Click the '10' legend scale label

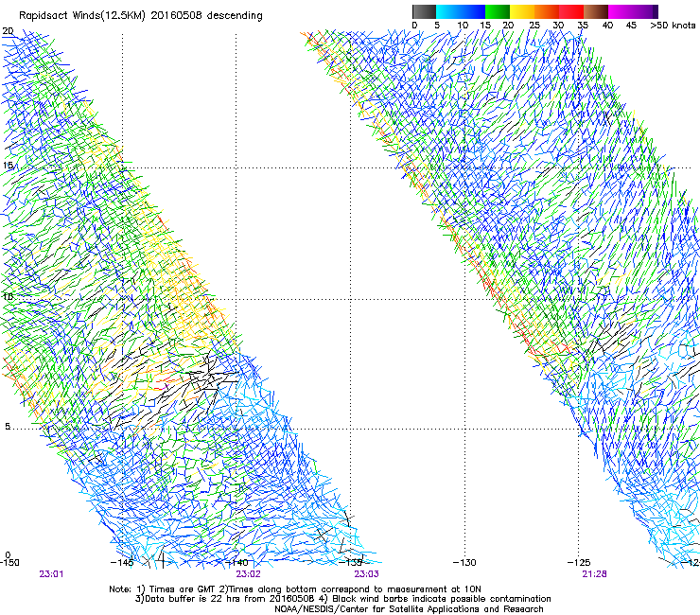click(463, 26)
